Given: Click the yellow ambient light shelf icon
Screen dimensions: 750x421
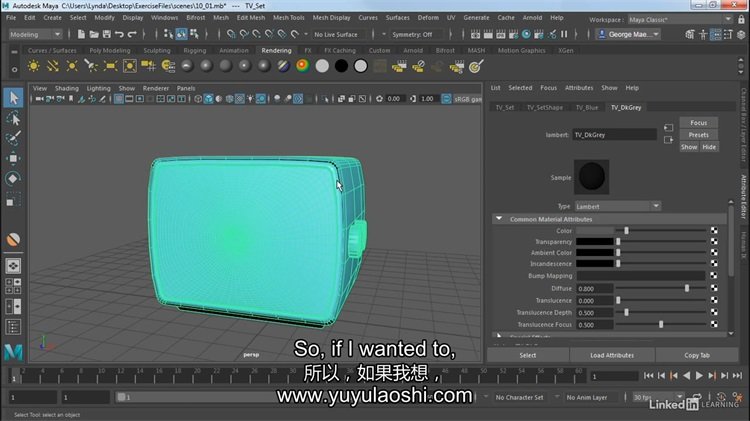Looking at the screenshot, I should tap(34, 66).
